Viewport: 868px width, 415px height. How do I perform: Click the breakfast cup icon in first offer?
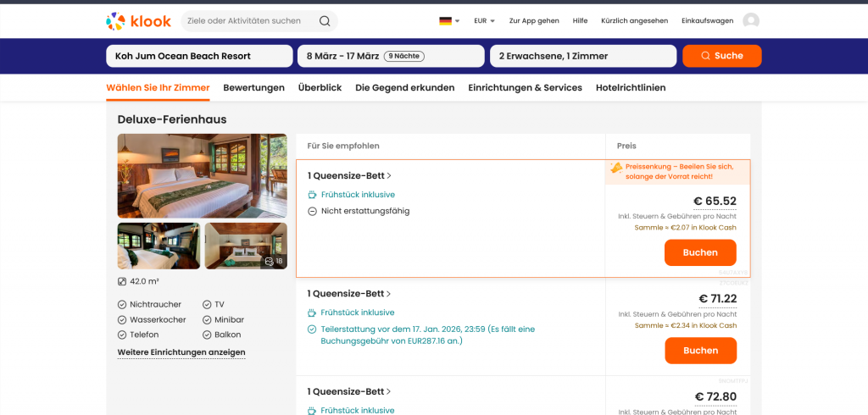312,195
